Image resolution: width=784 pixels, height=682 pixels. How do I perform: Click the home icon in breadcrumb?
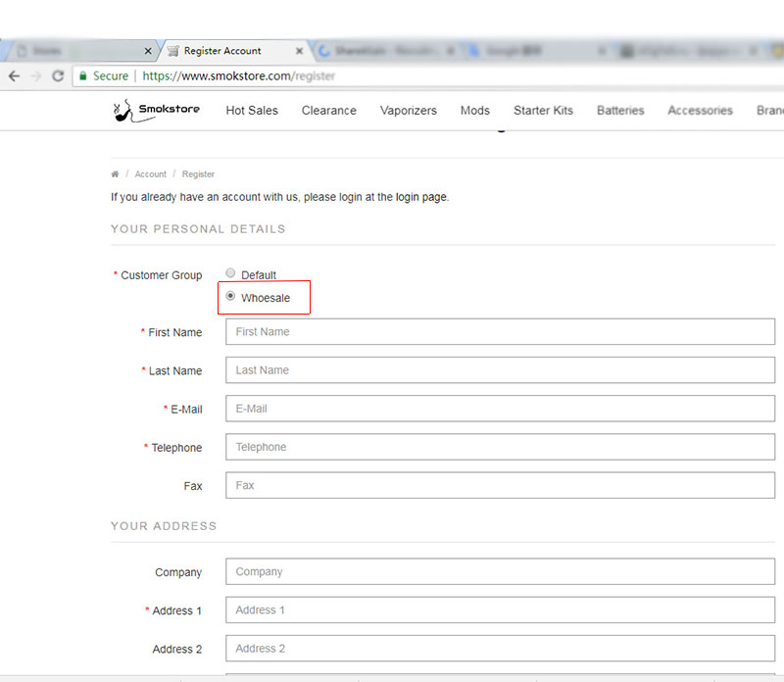[115, 174]
